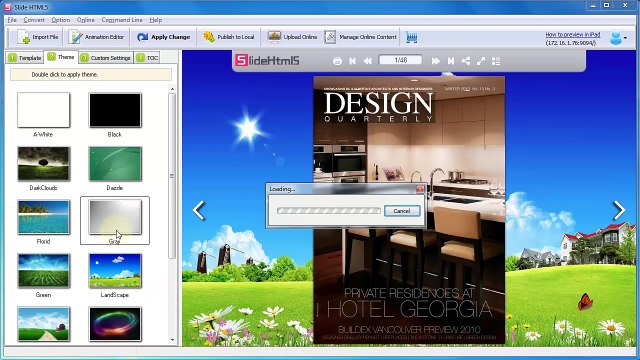Click the Import File toolbar button
Screen dimensions: 640x360
38,37
